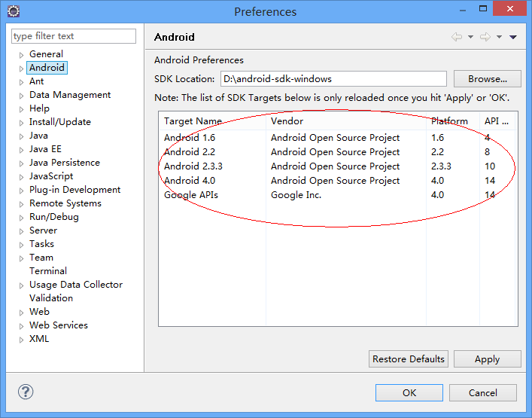Select Usage Data Collector in tree

tap(76, 285)
